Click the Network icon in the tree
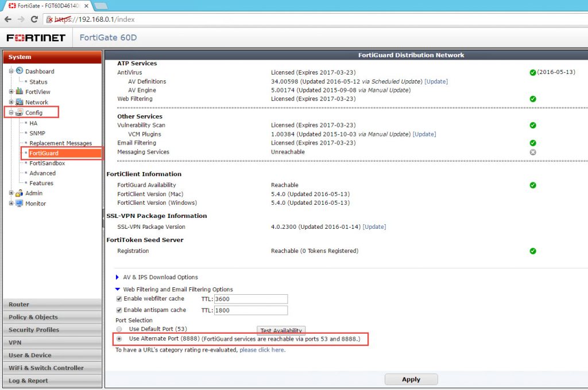Screen dimensions: 588x390 point(19,102)
